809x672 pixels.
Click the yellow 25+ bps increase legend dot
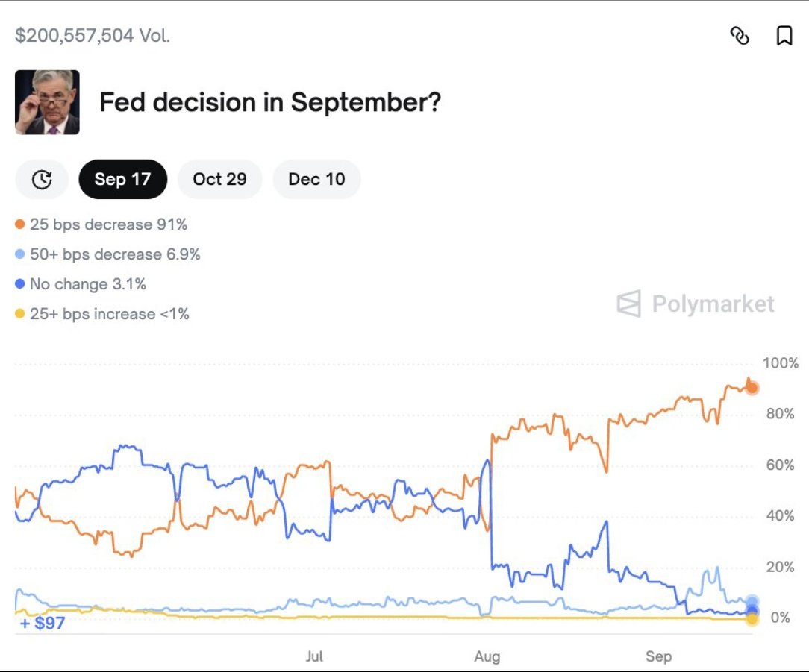pos(19,313)
